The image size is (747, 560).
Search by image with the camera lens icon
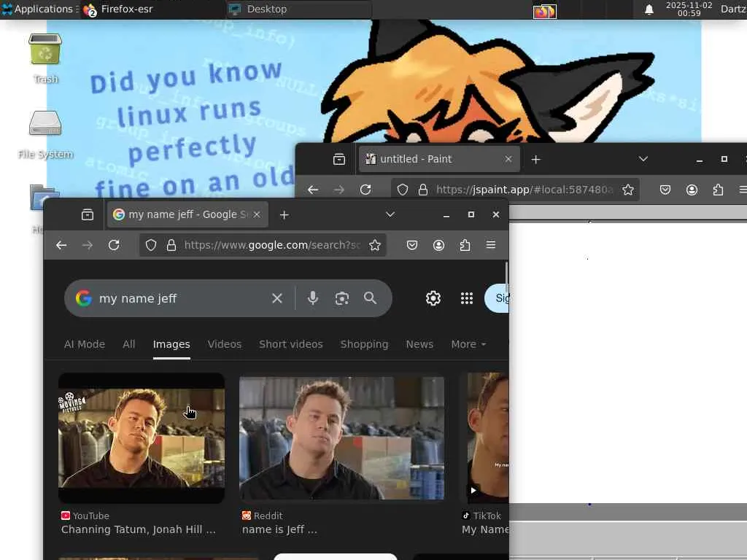pyautogui.click(x=342, y=298)
